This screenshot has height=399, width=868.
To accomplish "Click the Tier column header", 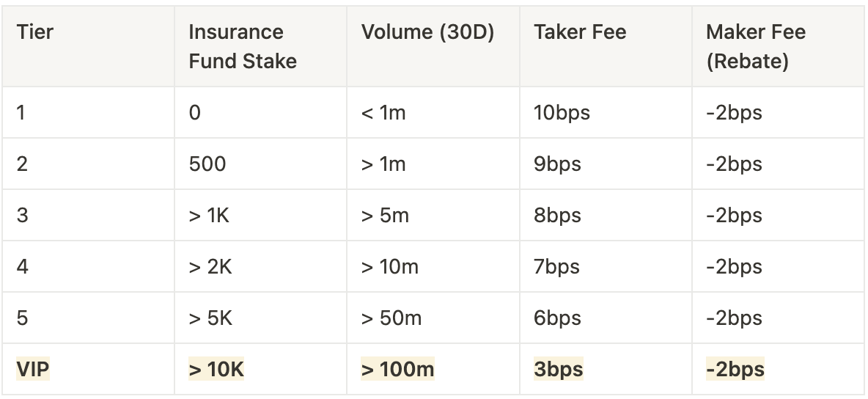I will click(x=35, y=33).
